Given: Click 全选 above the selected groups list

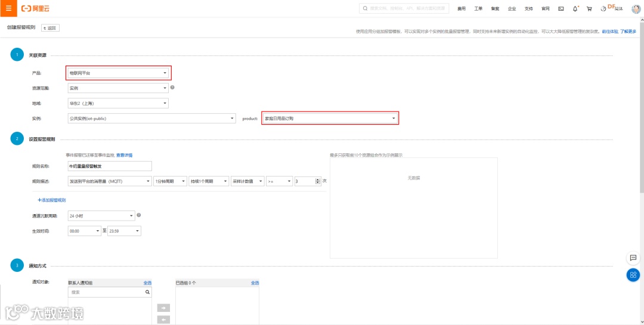Looking at the screenshot, I should point(255,283).
